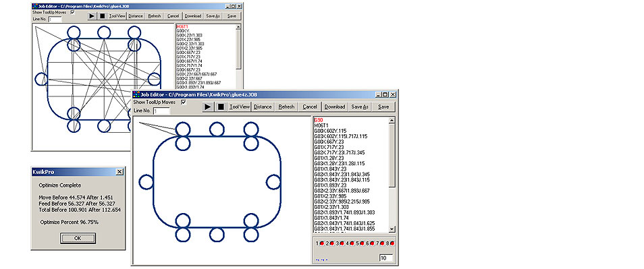Click the red indicator next to number 8
This screenshot has height=269, width=644.
point(392,243)
